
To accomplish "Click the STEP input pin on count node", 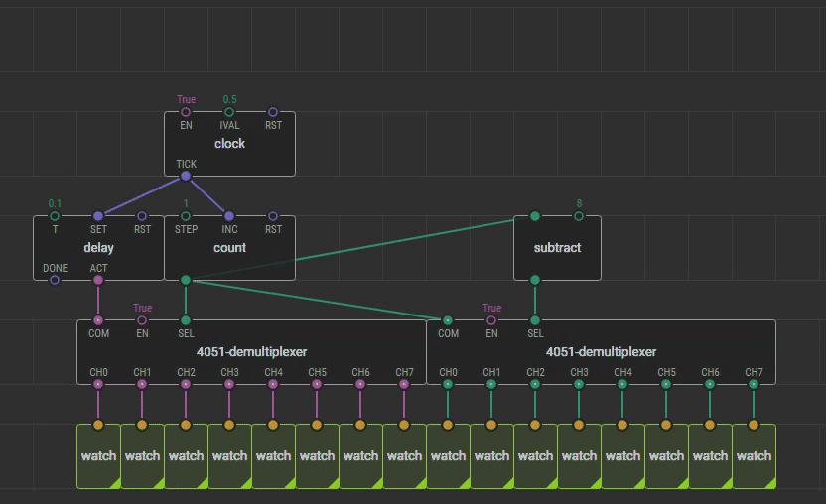I will click(186, 216).
